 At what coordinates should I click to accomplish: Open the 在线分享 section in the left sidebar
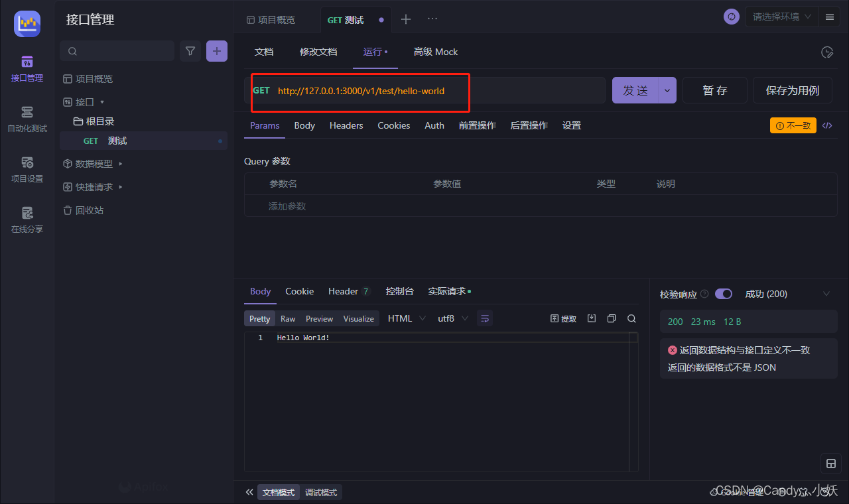coord(27,221)
